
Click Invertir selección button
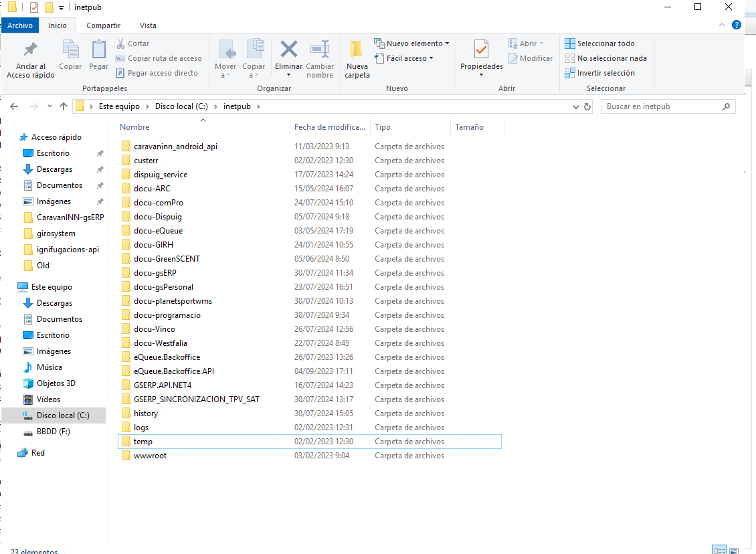click(x=599, y=73)
